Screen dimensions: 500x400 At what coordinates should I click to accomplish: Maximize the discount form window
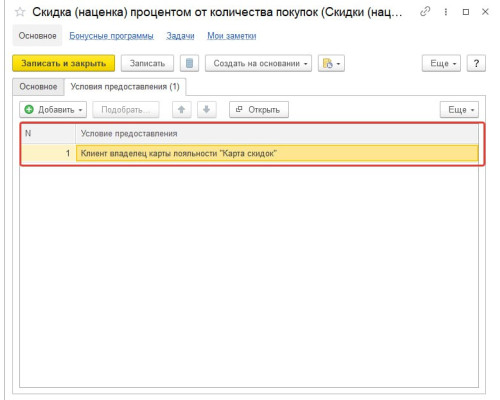(x=466, y=12)
